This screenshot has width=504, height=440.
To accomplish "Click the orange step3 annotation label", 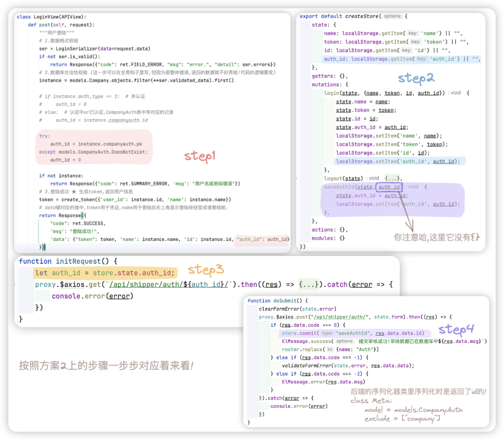I will (206, 270).
